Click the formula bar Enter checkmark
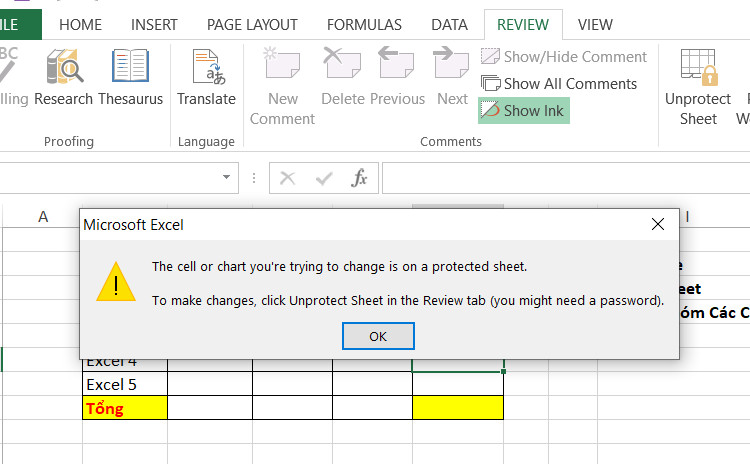750x464 pixels. [324, 178]
